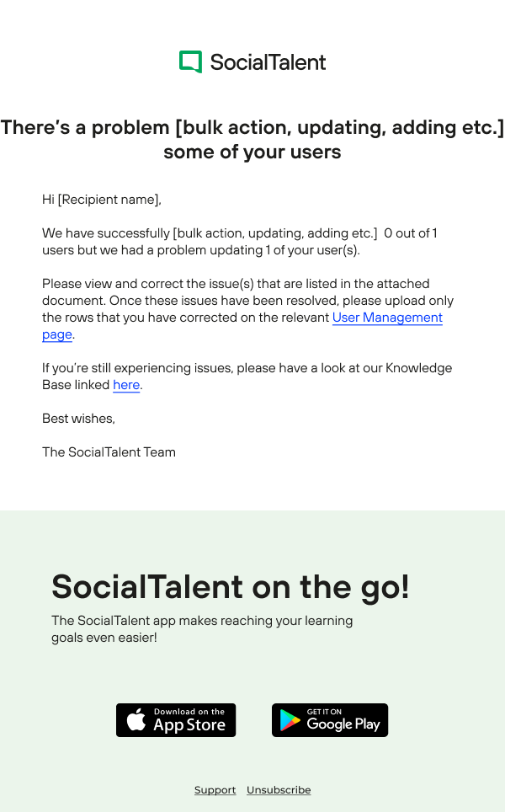Click "0 out of 1" count in message

point(411,233)
